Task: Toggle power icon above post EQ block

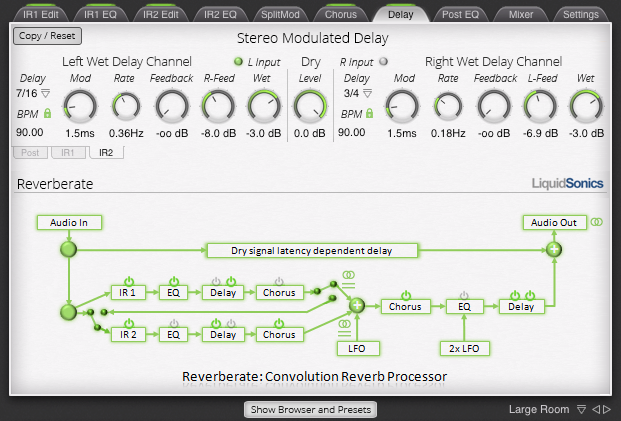Action: [464, 295]
